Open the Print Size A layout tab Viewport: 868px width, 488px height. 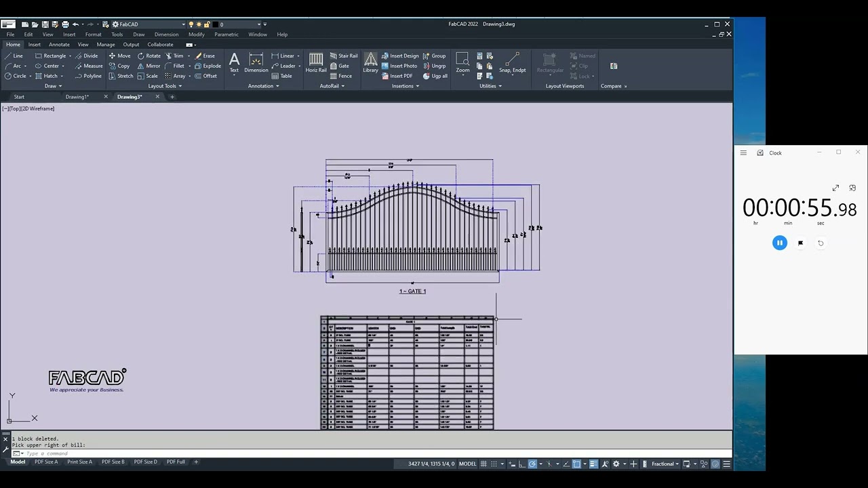pyautogui.click(x=79, y=462)
